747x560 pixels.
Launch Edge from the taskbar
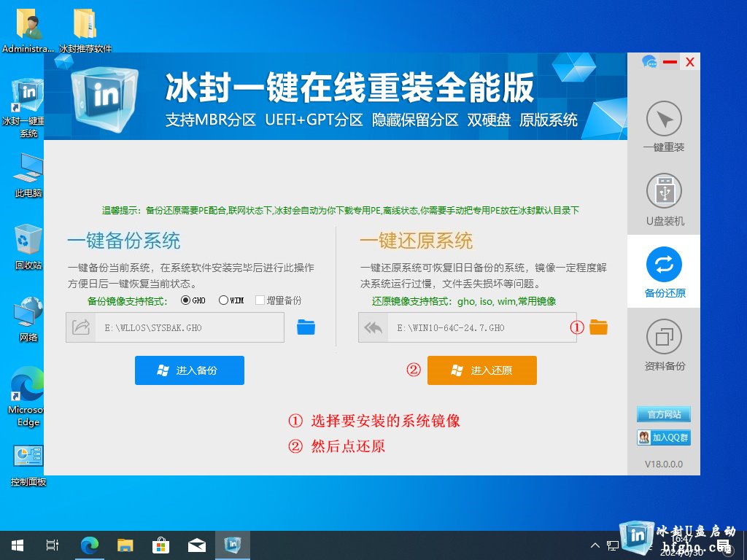[x=89, y=545]
